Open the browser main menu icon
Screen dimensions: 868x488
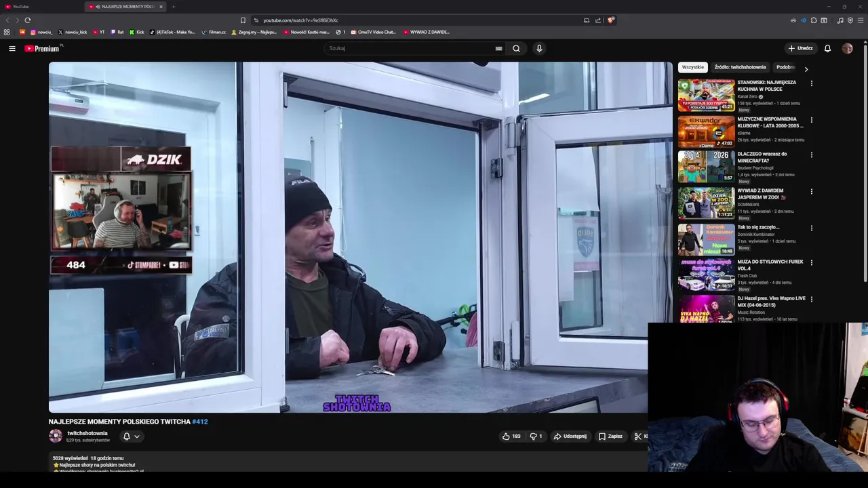(x=860, y=20)
